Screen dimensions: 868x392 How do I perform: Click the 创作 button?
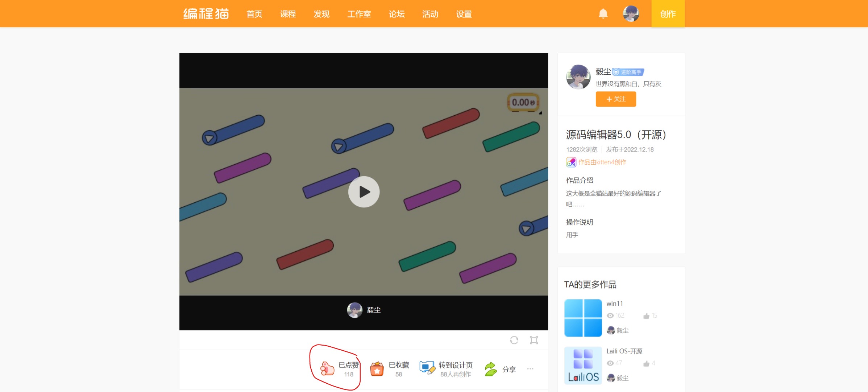pos(668,14)
